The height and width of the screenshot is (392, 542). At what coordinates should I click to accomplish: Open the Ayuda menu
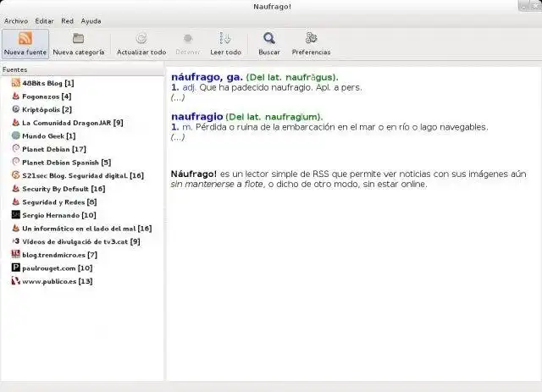point(91,21)
